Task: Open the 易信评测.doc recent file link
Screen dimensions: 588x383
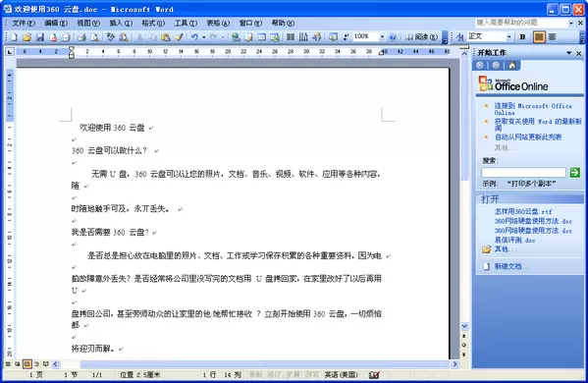Action: 514,240
